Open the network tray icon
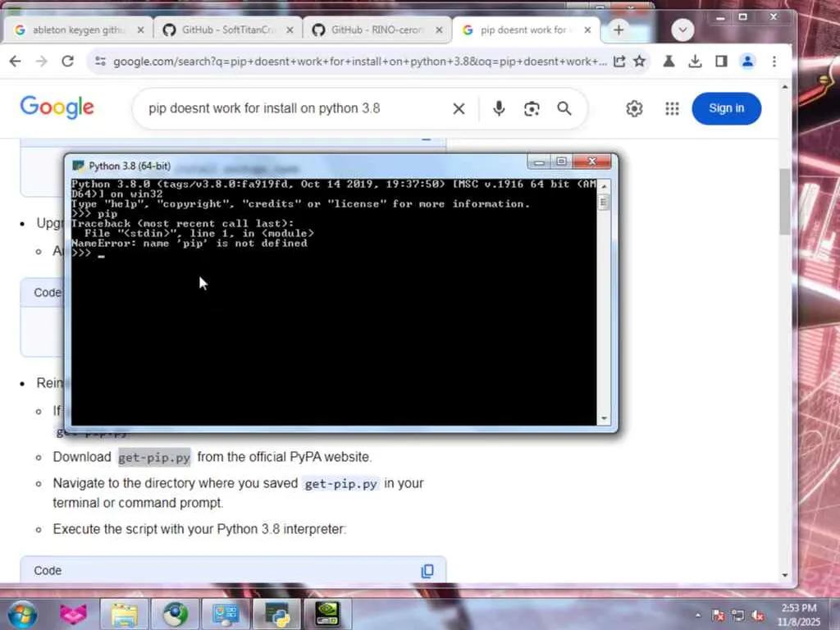Screen dimensions: 840x630 (738, 615)
